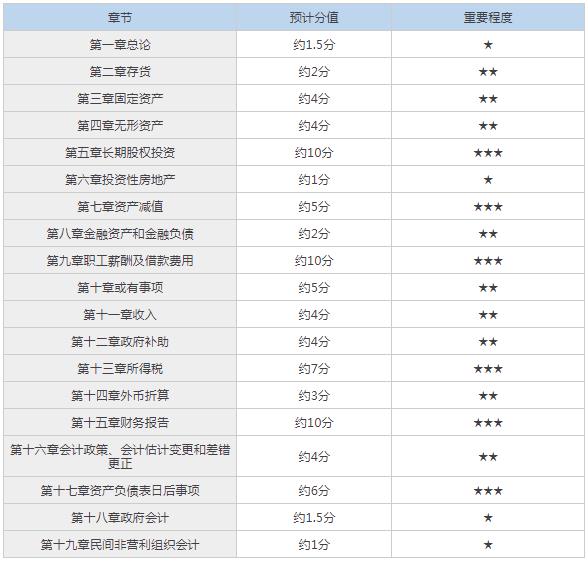Click 约1分 in the 第十九章 row

[314, 544]
